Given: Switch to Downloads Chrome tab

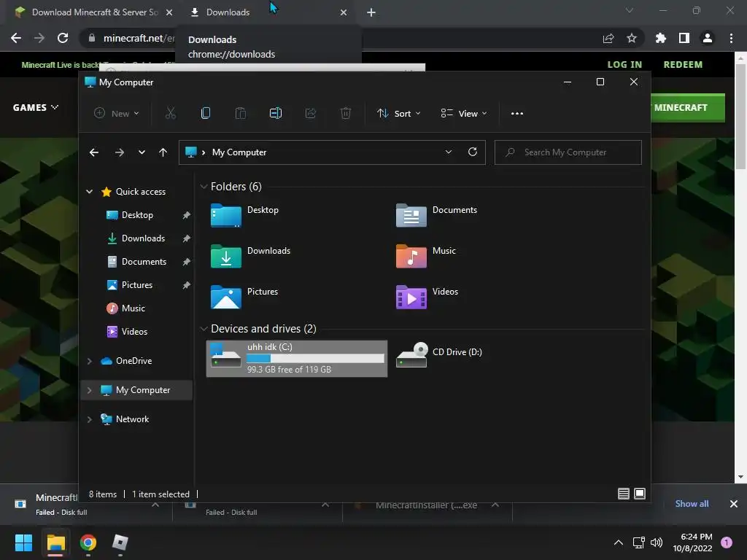Looking at the screenshot, I should click(267, 12).
